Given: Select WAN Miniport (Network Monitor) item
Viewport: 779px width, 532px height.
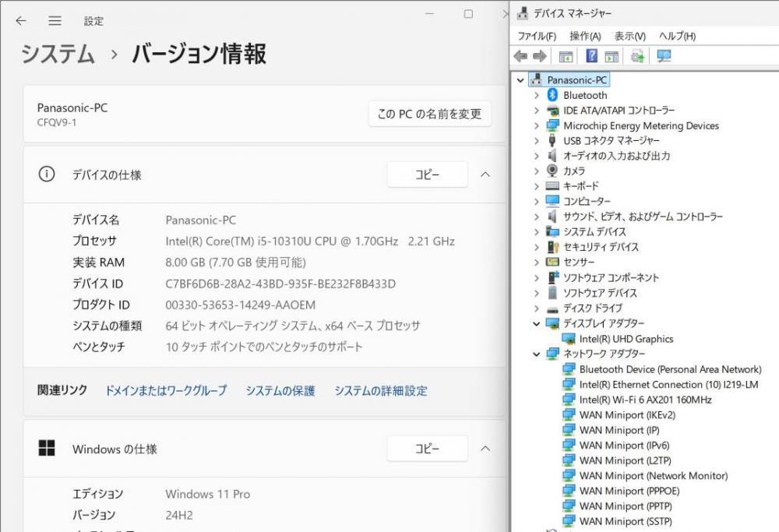Looking at the screenshot, I should (654, 476).
